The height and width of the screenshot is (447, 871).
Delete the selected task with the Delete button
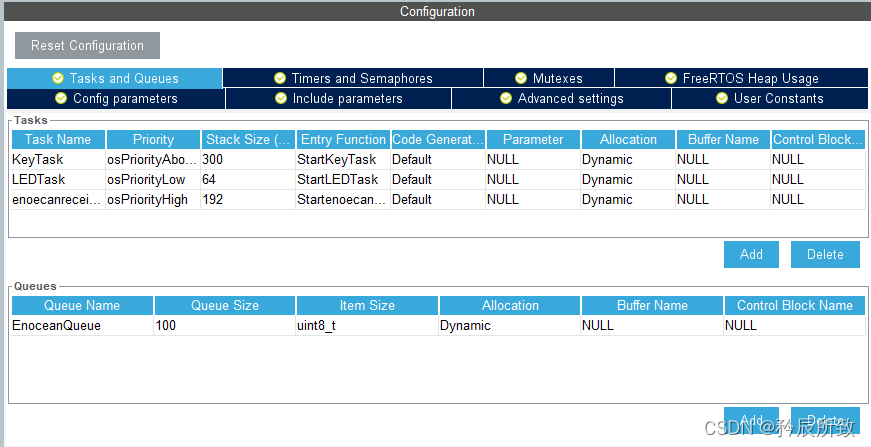[x=825, y=254]
